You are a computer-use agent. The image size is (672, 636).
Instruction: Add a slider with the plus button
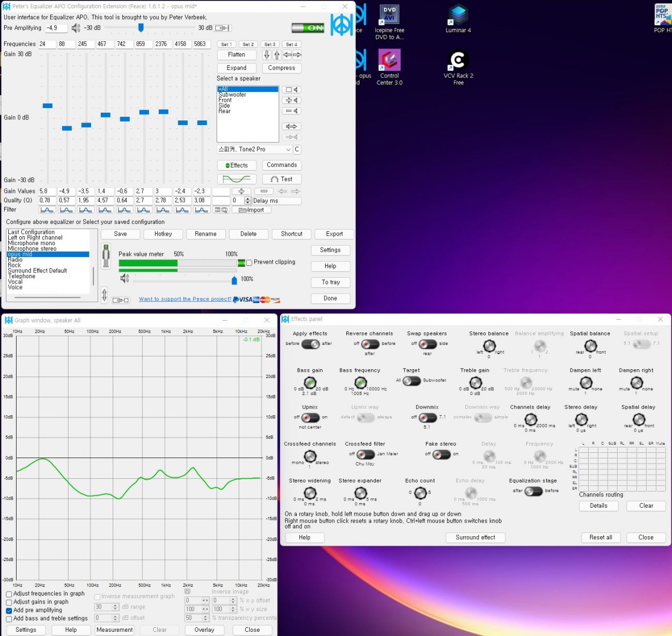[241, 191]
